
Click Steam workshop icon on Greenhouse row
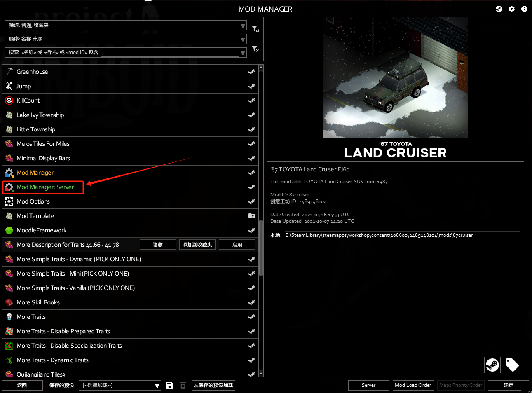point(252,72)
